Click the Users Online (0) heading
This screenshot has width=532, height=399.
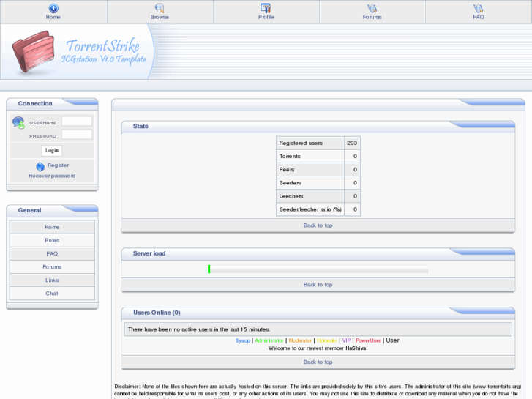pos(157,313)
